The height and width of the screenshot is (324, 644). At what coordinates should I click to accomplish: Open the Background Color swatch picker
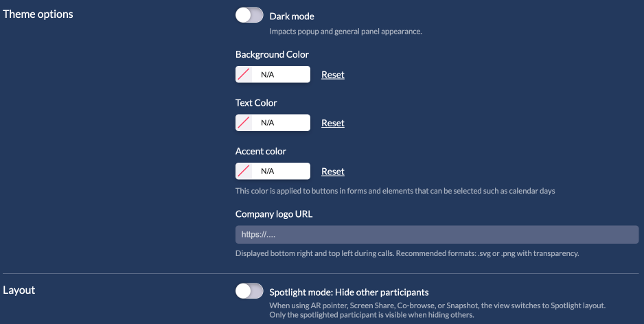(244, 74)
